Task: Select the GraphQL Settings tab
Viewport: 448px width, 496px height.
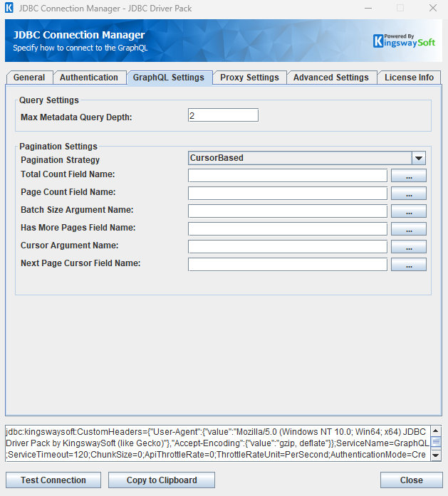Action: tap(169, 78)
